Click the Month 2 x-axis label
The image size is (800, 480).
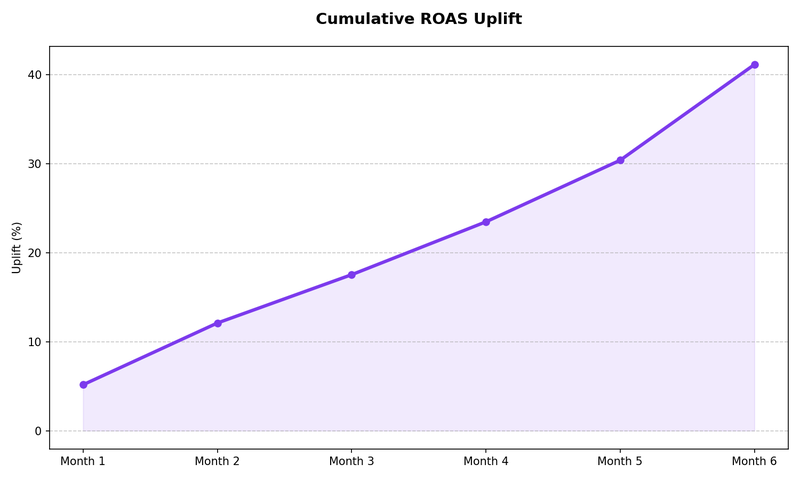point(217,462)
